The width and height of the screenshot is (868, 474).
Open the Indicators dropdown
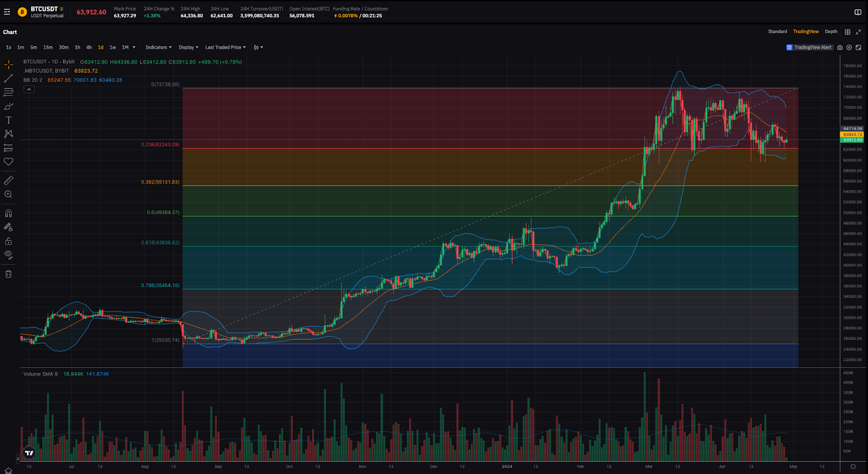[x=158, y=47]
